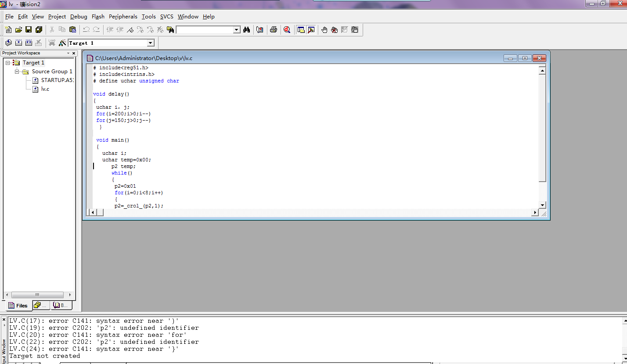The height and width of the screenshot is (364, 627).
Task: Open the Debug menu
Action: click(79, 16)
